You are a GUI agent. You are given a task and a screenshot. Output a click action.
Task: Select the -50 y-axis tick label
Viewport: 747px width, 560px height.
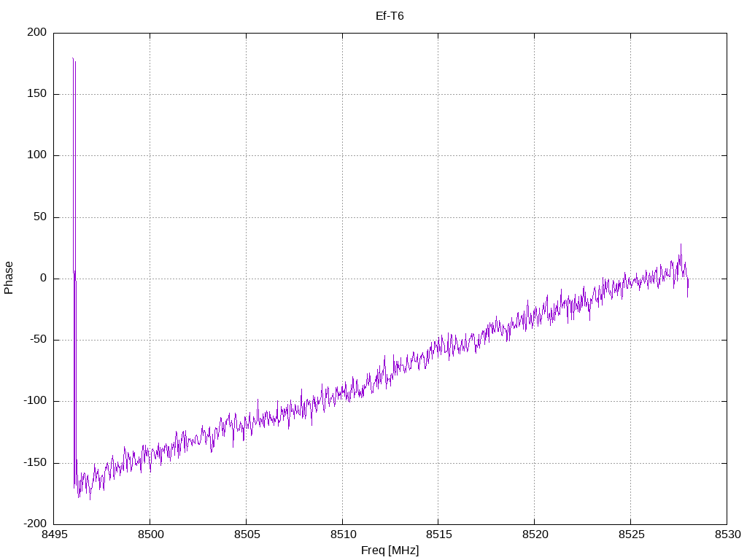coord(39,340)
